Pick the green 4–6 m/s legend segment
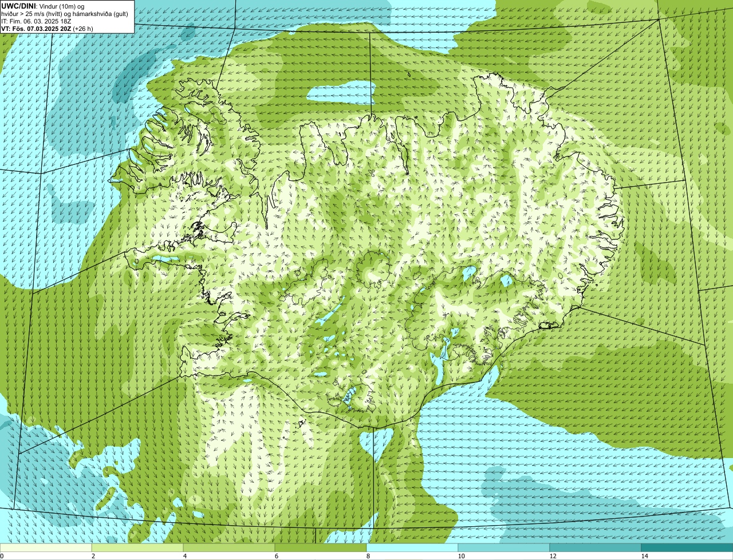This screenshot has height=560, width=733. 229,547
